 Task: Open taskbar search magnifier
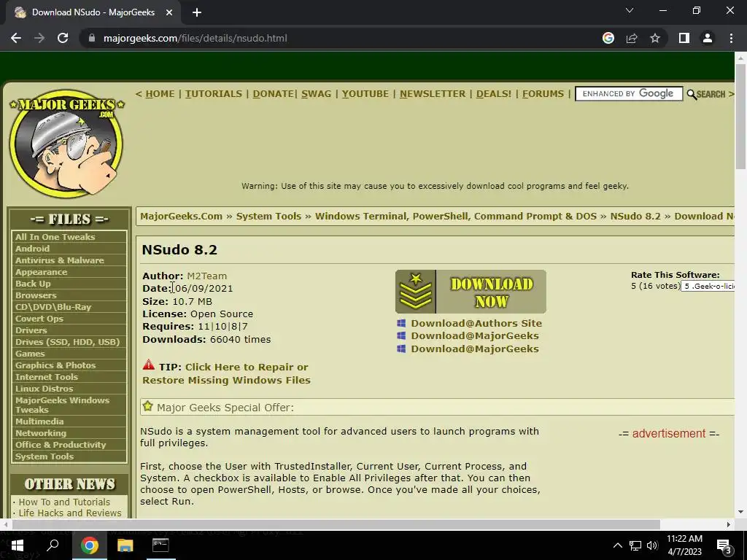tap(53, 545)
